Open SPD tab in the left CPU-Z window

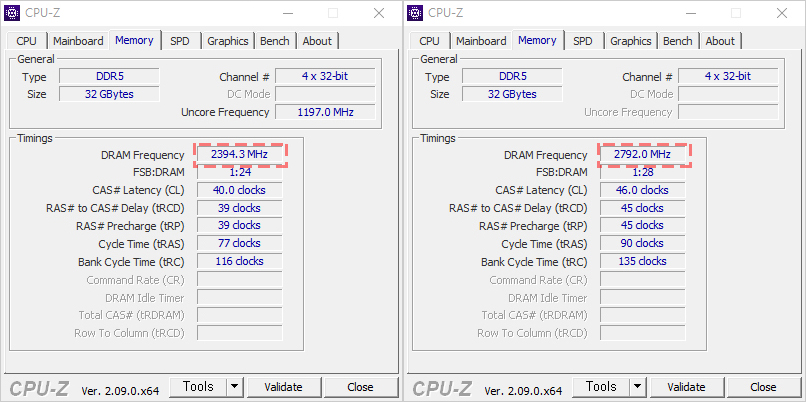point(180,41)
